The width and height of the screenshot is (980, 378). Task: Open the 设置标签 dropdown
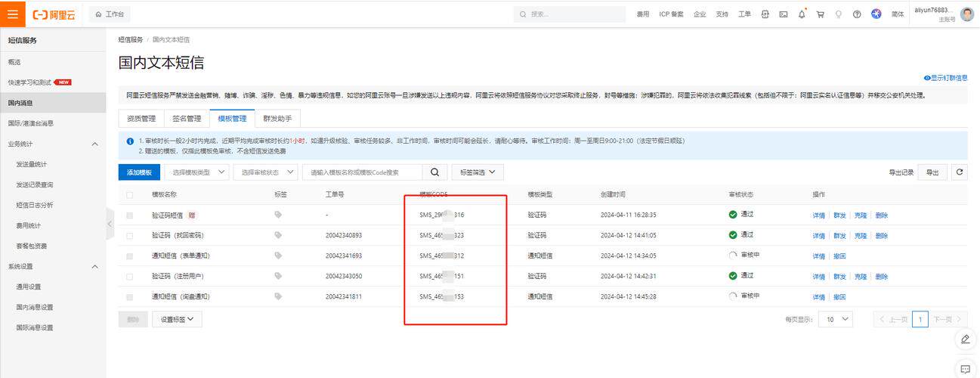[177, 320]
